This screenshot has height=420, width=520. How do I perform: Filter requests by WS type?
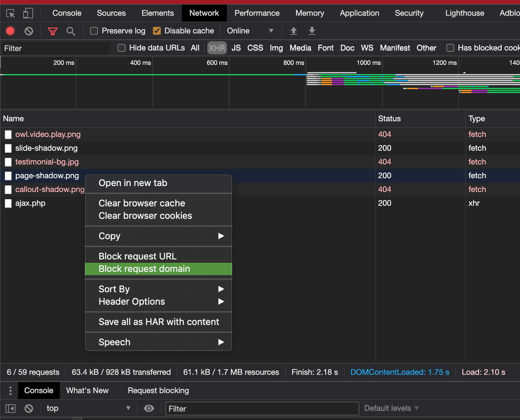pyautogui.click(x=367, y=48)
